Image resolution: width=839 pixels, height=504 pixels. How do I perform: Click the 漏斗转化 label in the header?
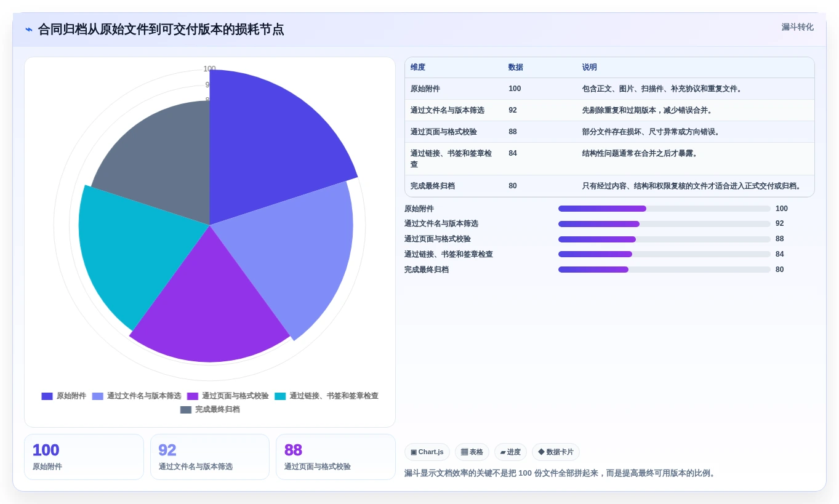[x=797, y=27]
